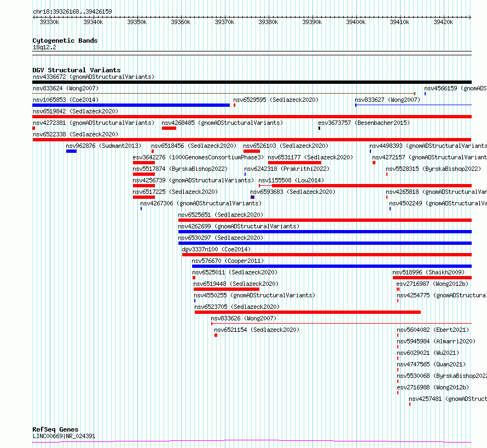
Task: Click the Cytogenetic Bands track title
Action: coord(65,41)
